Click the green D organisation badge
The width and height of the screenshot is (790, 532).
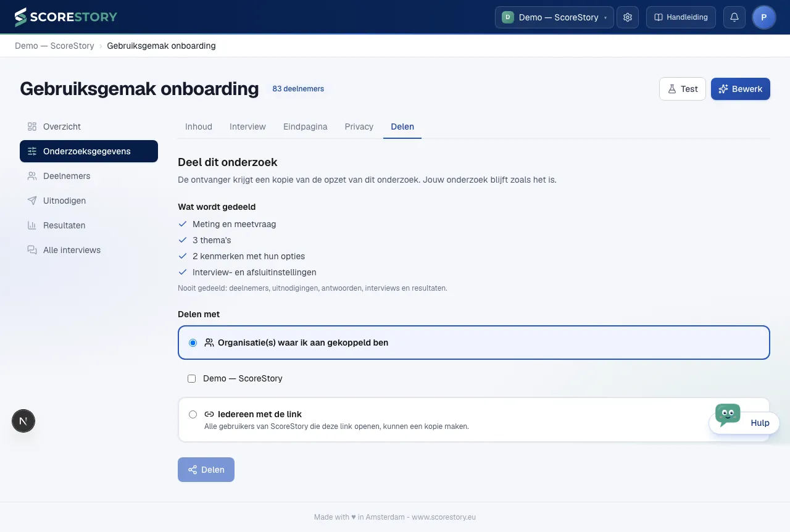507,17
